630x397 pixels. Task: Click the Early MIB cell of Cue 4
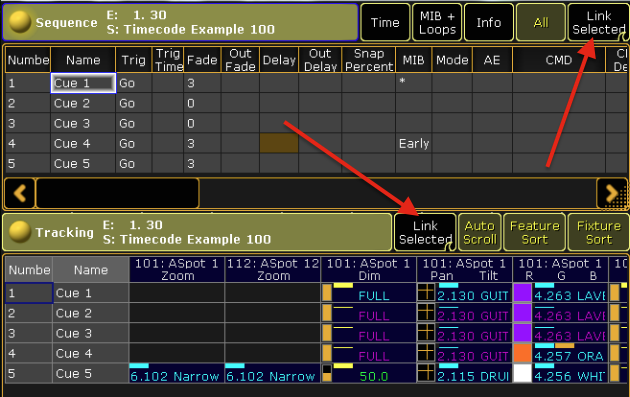pos(414,143)
